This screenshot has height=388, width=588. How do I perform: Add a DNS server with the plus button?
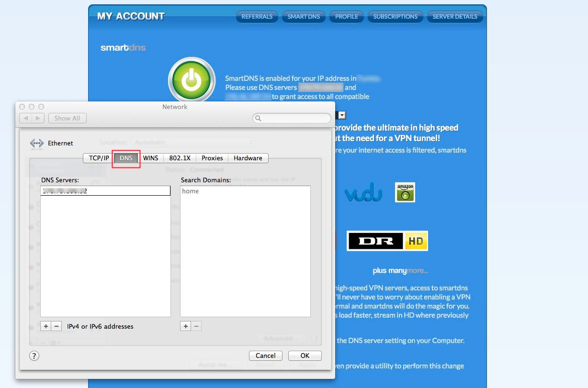coord(46,326)
